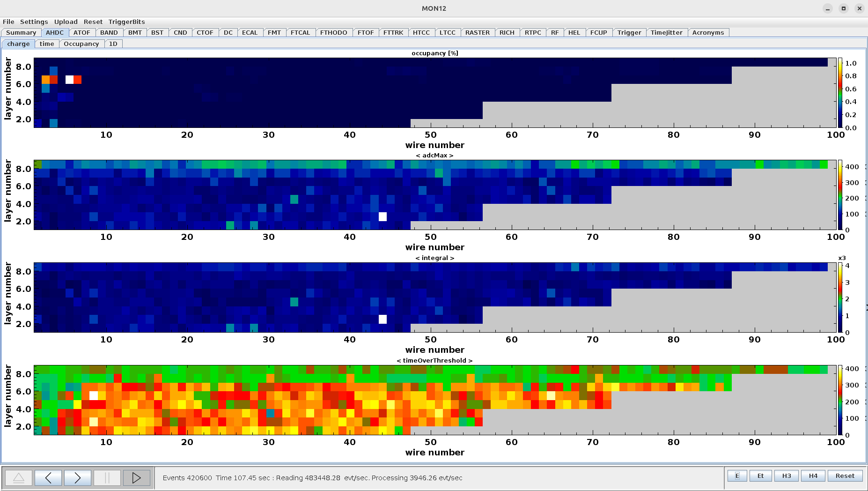Click the H3 button
Screen dimensions: 868x491
(x=787, y=476)
